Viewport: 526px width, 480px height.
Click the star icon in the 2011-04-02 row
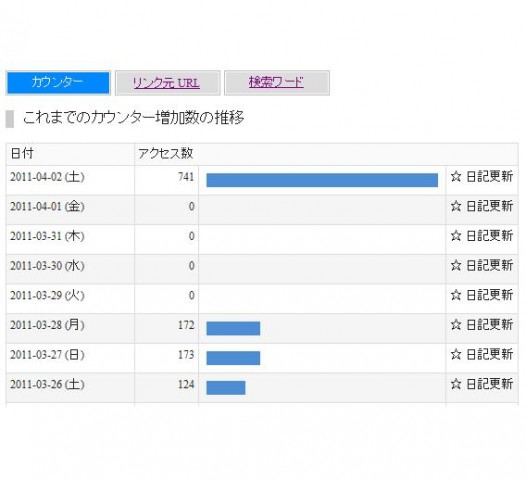pyautogui.click(x=456, y=176)
